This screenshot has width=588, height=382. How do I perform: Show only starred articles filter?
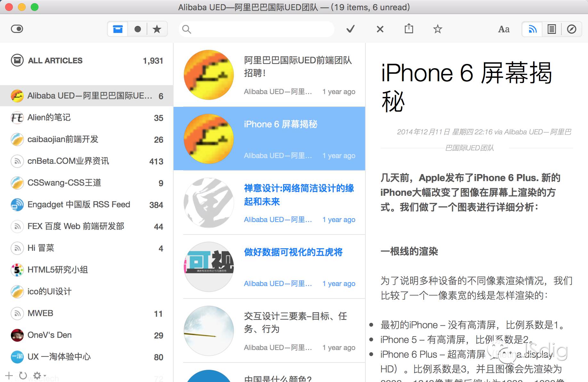coord(157,29)
